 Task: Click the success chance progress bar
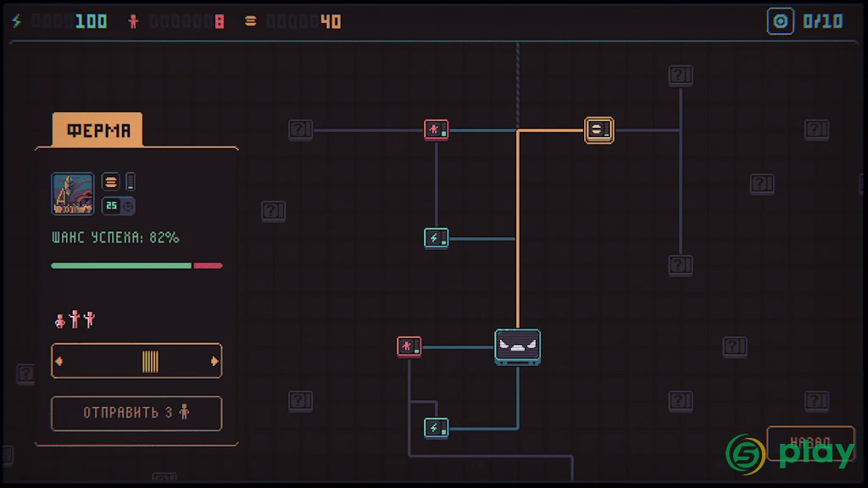136,265
